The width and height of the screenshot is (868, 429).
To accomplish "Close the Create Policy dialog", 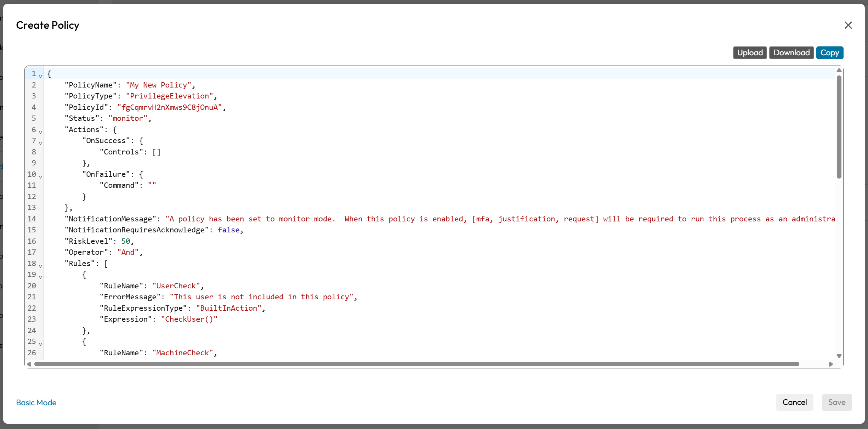I will pyautogui.click(x=848, y=25).
